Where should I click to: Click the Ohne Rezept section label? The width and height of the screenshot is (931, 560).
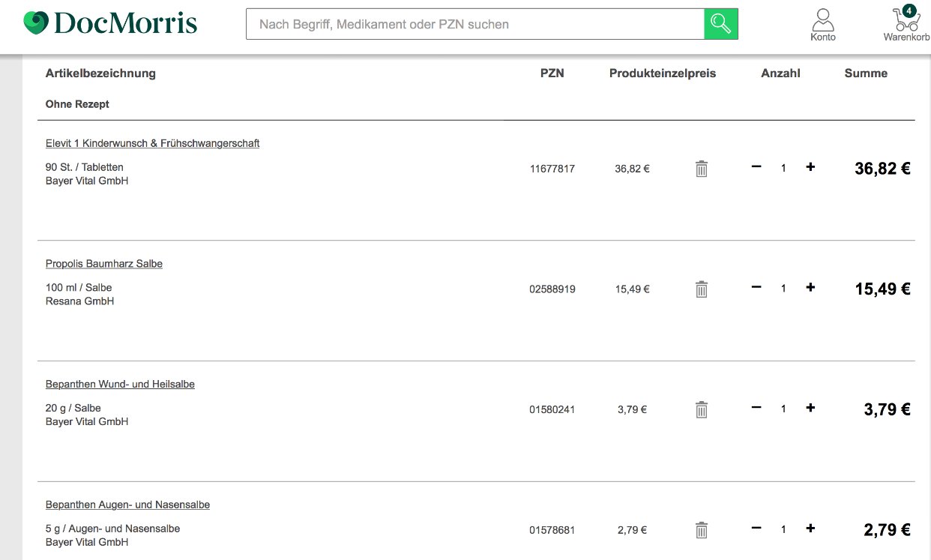(77, 104)
